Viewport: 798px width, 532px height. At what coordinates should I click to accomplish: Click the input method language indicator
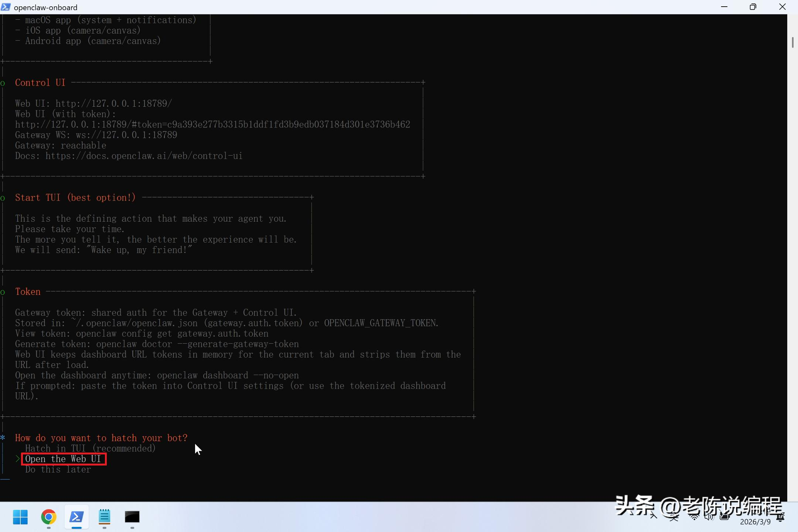[x=674, y=517]
